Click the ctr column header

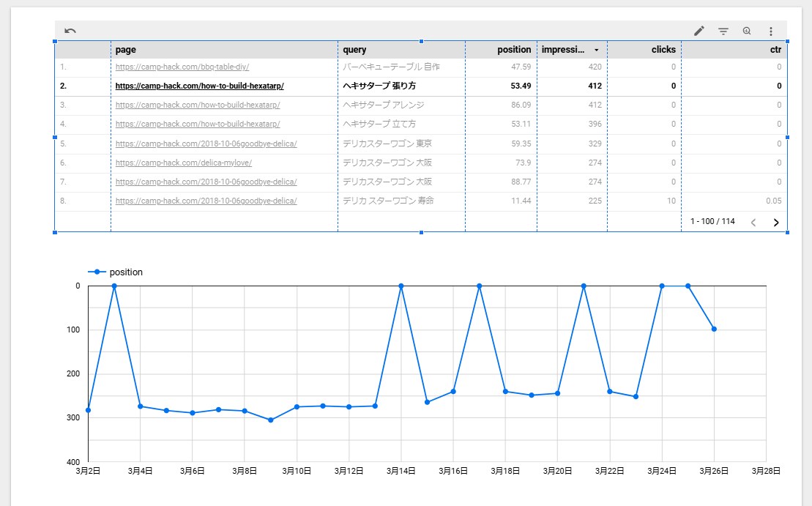[775, 50]
